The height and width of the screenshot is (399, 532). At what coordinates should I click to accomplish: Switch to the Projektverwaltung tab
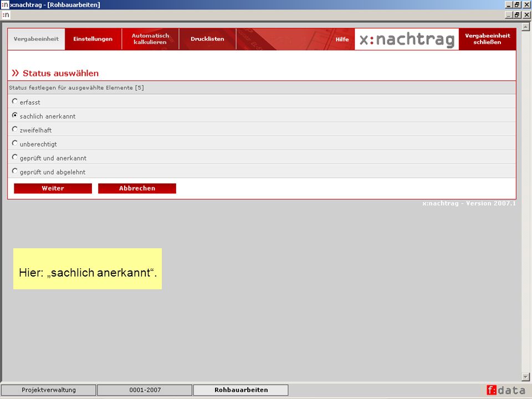pos(49,390)
